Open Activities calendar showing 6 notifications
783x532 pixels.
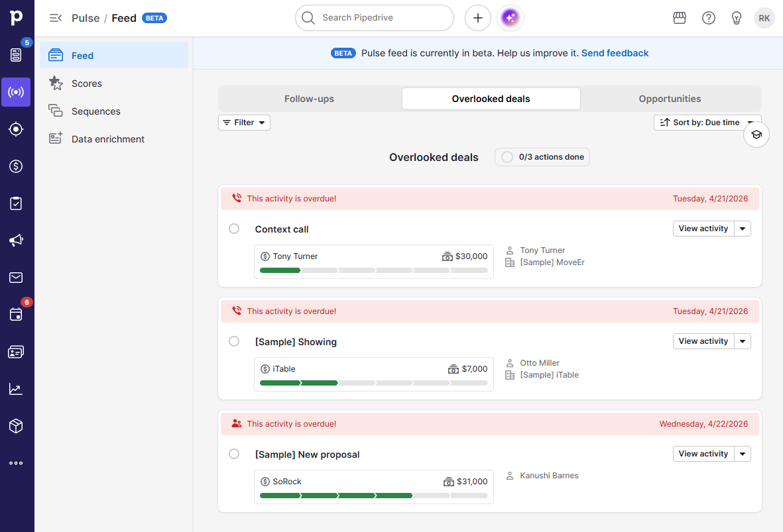click(16, 315)
